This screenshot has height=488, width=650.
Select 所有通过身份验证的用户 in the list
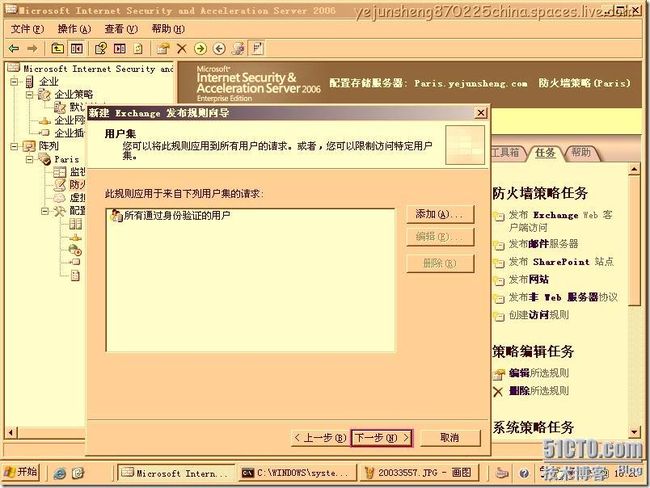170,216
